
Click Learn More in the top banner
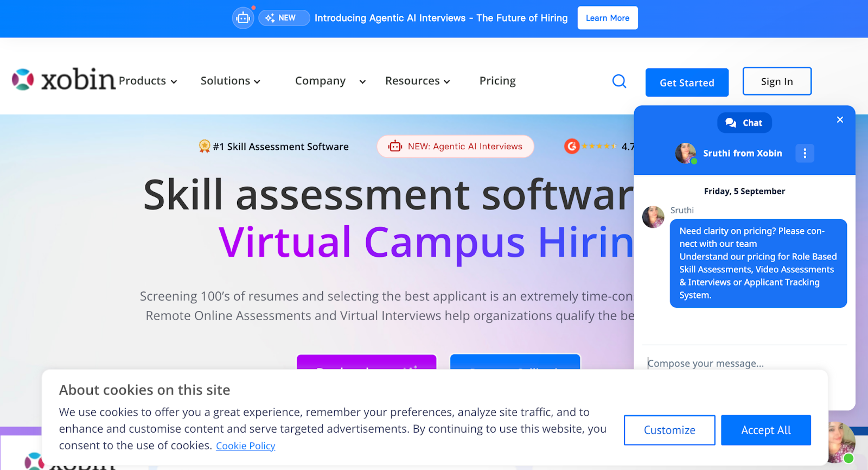[608, 18]
